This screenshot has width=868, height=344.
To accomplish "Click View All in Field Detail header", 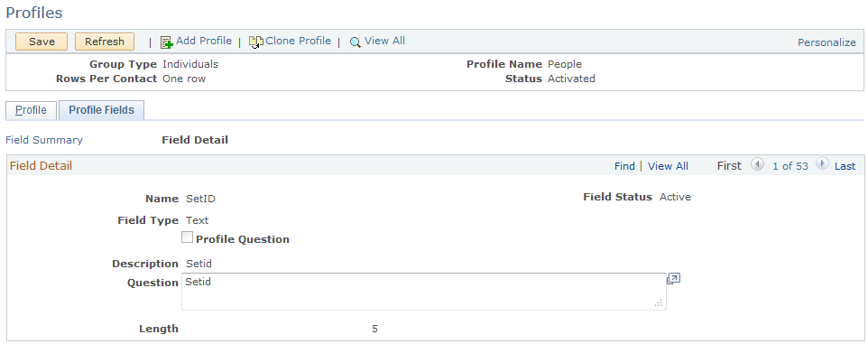I will (x=669, y=166).
